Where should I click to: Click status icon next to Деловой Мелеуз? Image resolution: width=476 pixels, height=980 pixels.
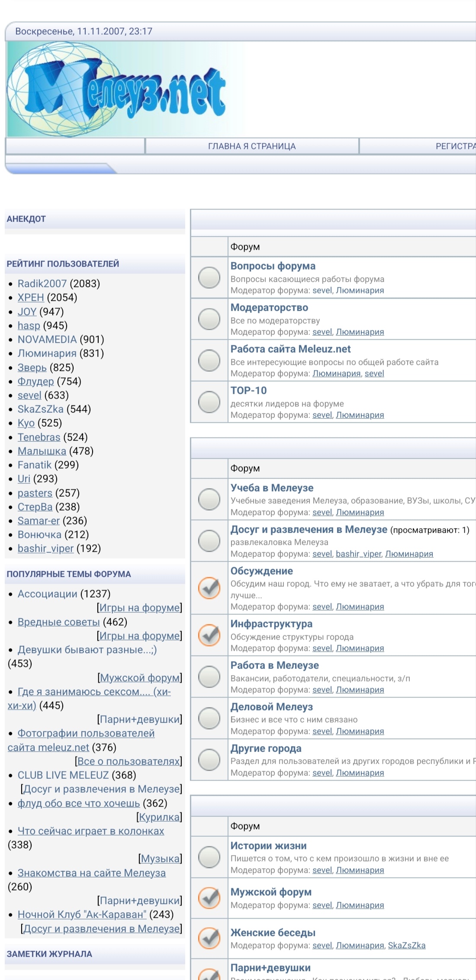coord(209,718)
